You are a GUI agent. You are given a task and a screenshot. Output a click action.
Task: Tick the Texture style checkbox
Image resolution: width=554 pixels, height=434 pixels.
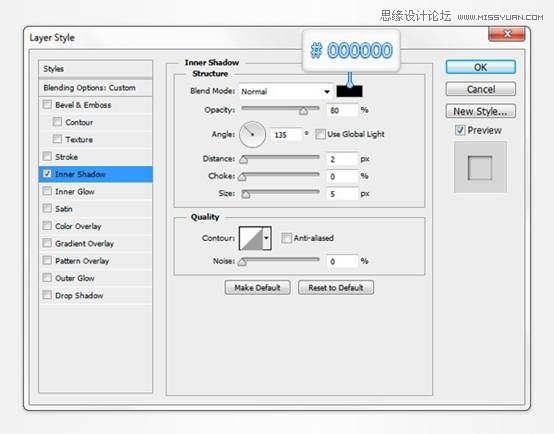(x=57, y=139)
